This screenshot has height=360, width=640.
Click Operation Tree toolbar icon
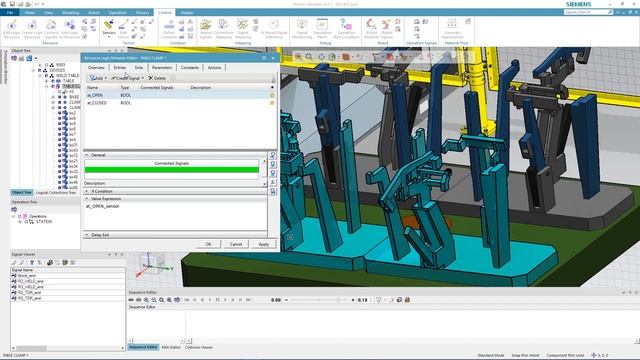point(14,209)
